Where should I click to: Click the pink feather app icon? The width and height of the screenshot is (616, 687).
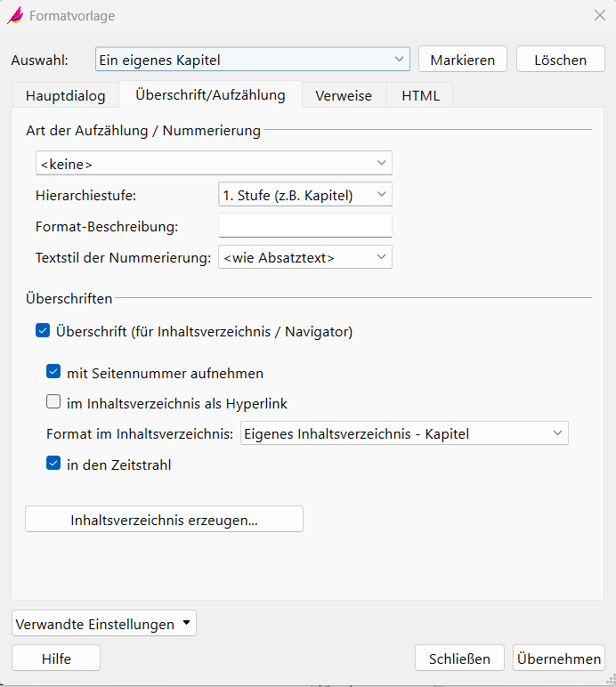[x=15, y=16]
